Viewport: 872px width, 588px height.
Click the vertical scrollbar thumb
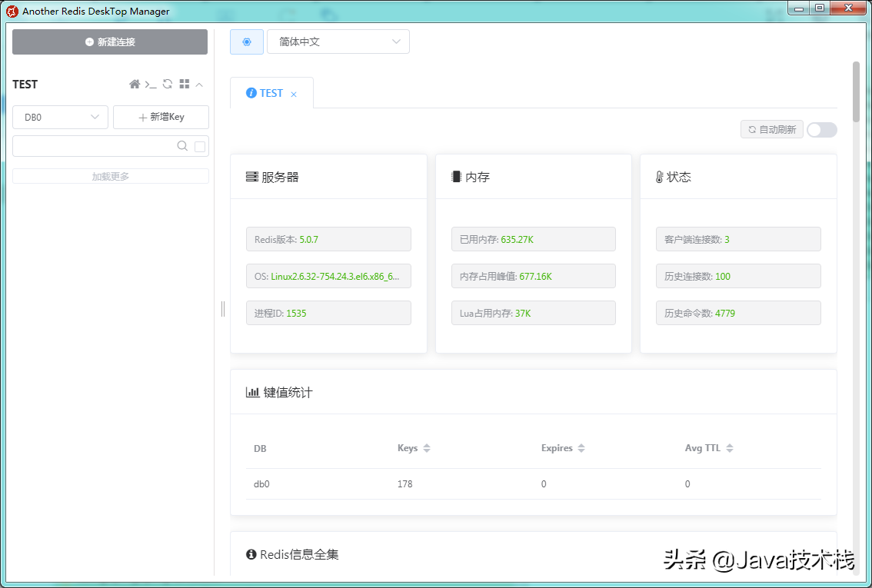tap(857, 91)
